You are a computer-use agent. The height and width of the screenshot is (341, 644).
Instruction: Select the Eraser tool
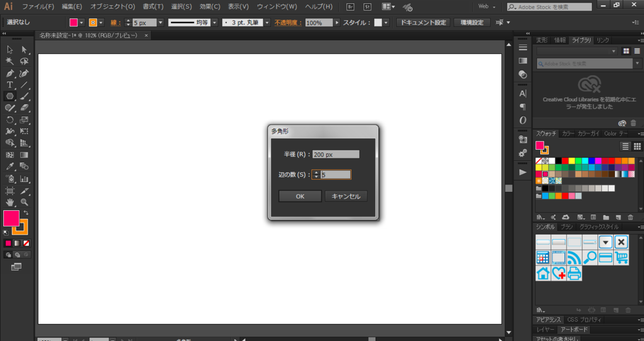[25, 108]
